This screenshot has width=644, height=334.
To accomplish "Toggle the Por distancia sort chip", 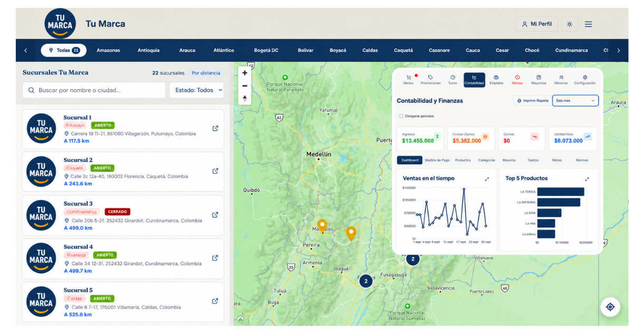I will click(x=206, y=73).
